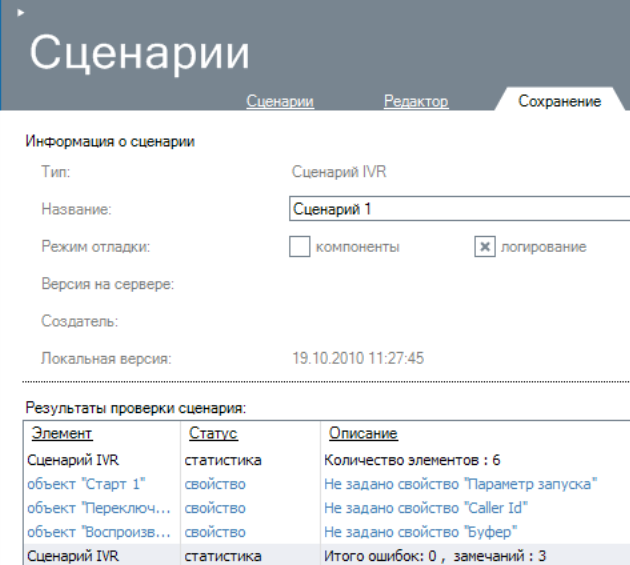Click the статистика status in the Итого ошибок row

point(223,556)
